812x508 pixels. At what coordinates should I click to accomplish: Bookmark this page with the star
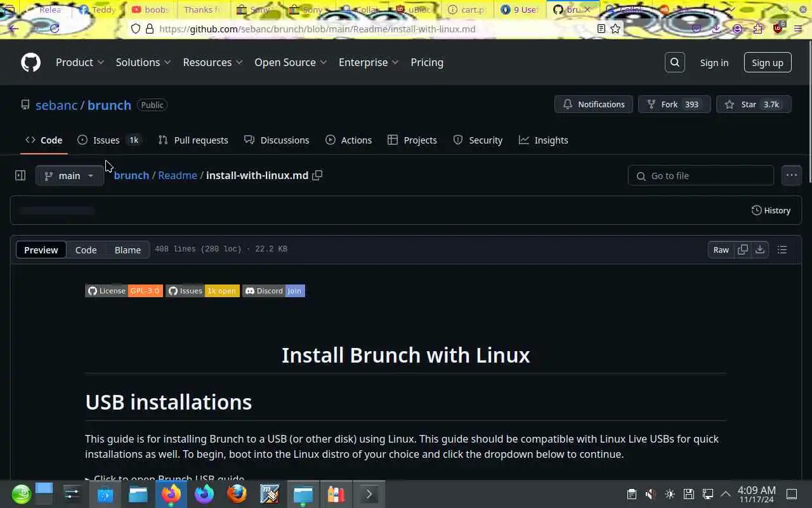615,29
